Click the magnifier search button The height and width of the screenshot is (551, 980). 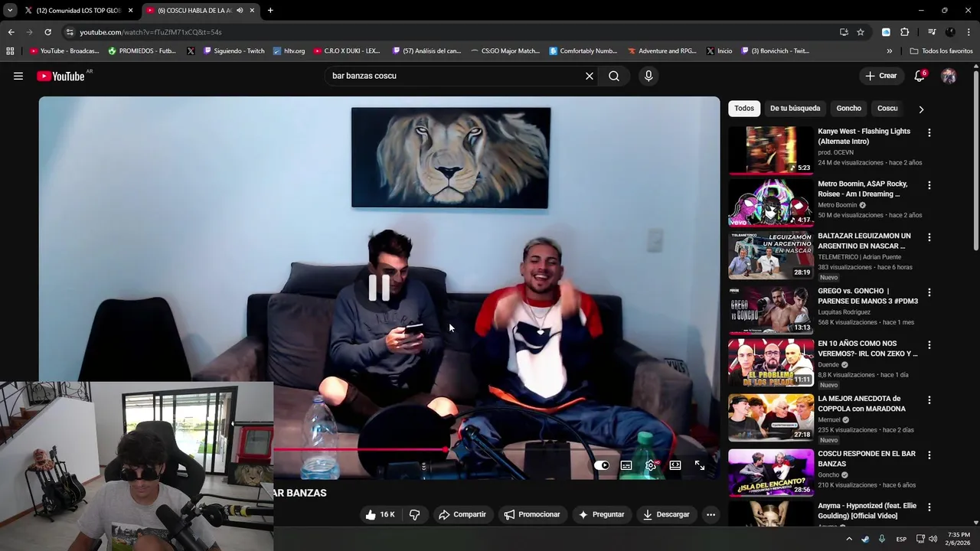tap(614, 76)
